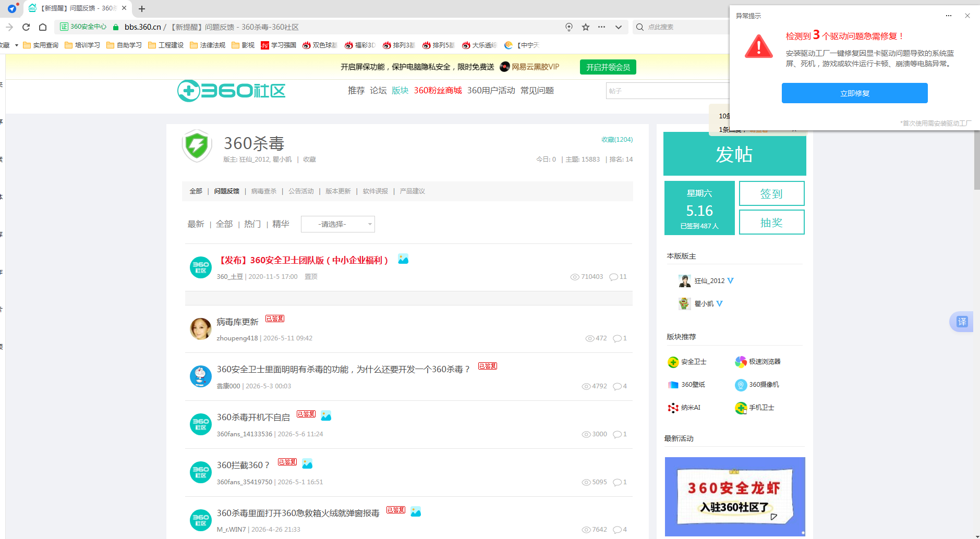This screenshot has height=539, width=980.
Task: Open the post 病毒库更新
Action: (237, 322)
